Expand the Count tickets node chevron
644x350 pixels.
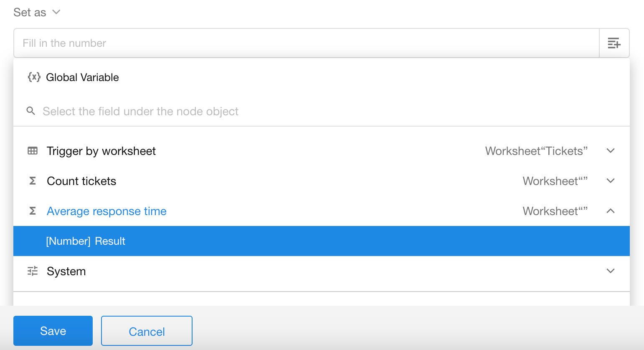click(x=610, y=181)
